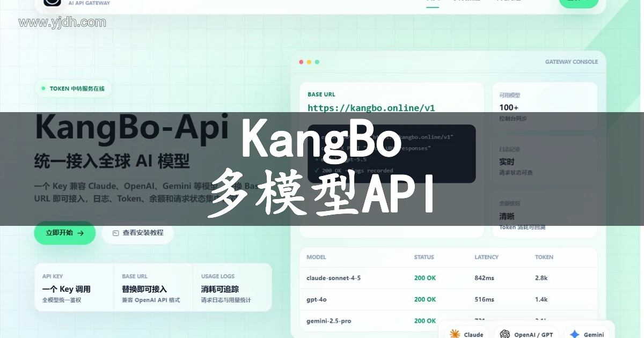644x338 pixels.
Task: Click the GATEWAY CONSOLE title text
Action: [x=571, y=62]
